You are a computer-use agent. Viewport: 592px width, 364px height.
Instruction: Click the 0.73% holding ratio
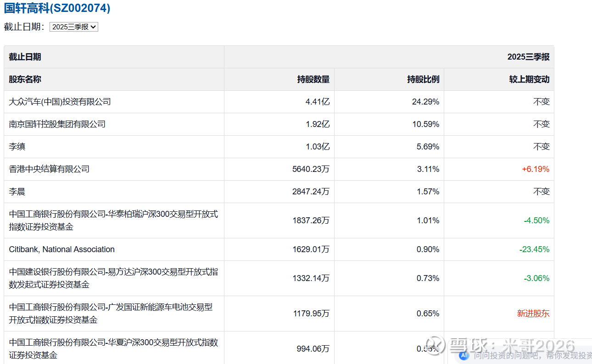click(428, 278)
